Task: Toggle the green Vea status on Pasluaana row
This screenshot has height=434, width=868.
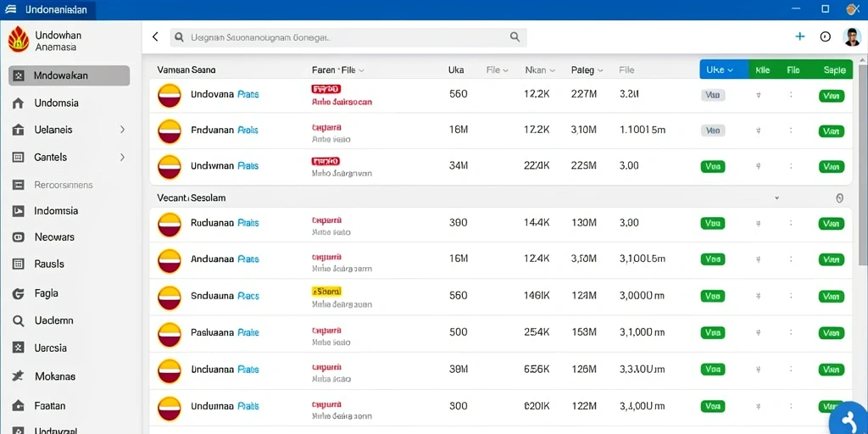Action: [713, 332]
